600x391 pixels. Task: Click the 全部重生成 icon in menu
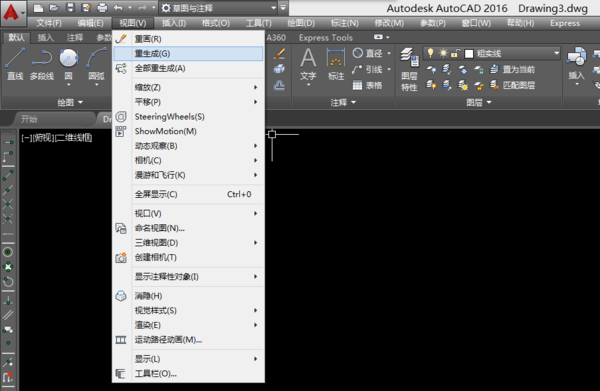point(121,68)
